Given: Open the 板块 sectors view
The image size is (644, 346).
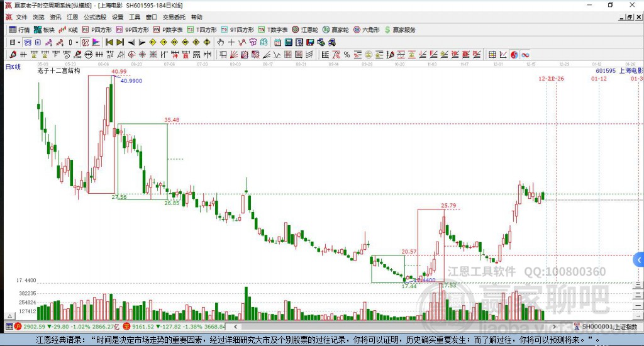Looking at the screenshot, I should [44, 30].
